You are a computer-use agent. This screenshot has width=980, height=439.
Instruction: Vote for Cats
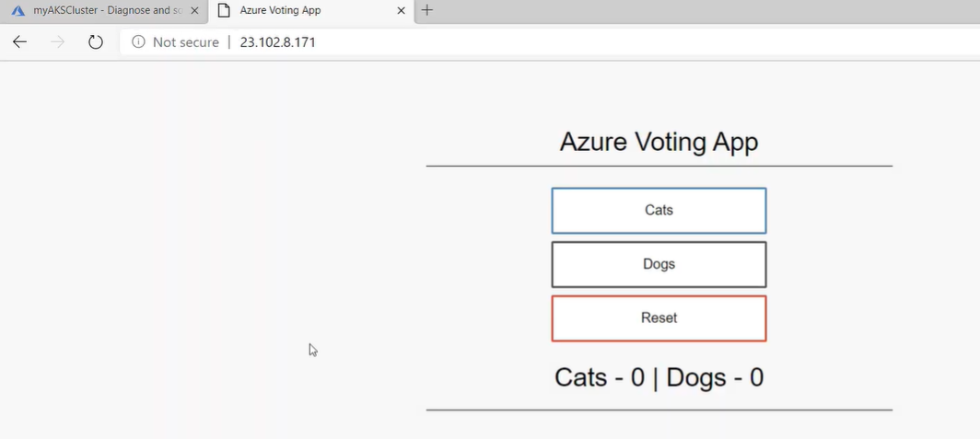659,211
